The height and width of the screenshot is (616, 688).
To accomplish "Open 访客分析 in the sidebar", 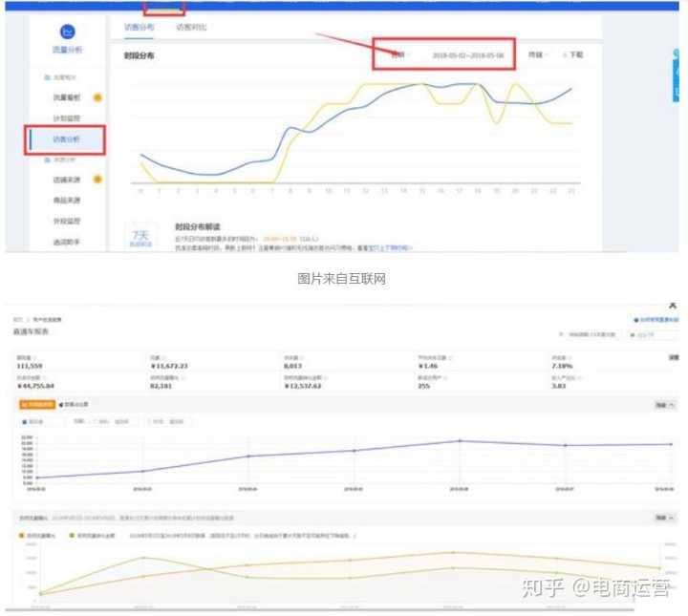I will (67, 139).
